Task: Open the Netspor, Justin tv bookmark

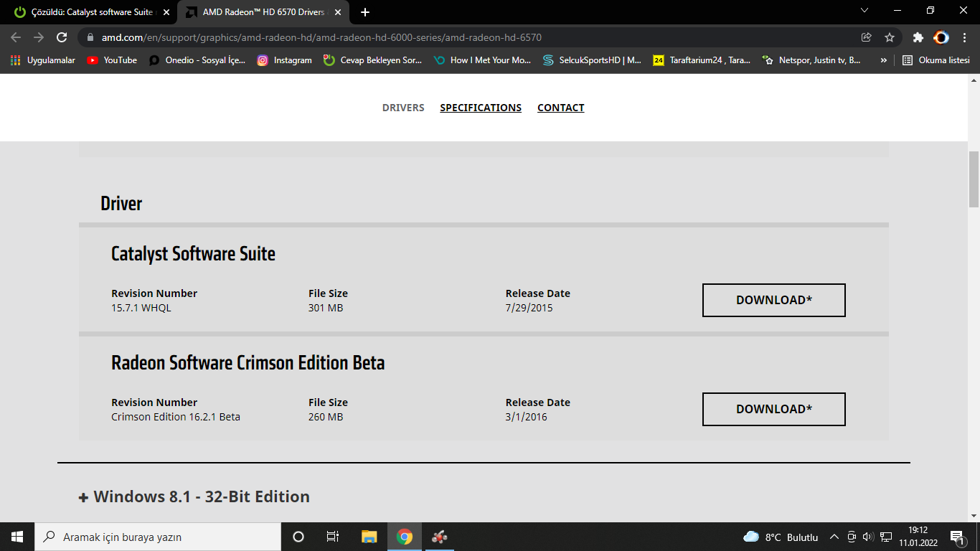Action: pyautogui.click(x=812, y=60)
